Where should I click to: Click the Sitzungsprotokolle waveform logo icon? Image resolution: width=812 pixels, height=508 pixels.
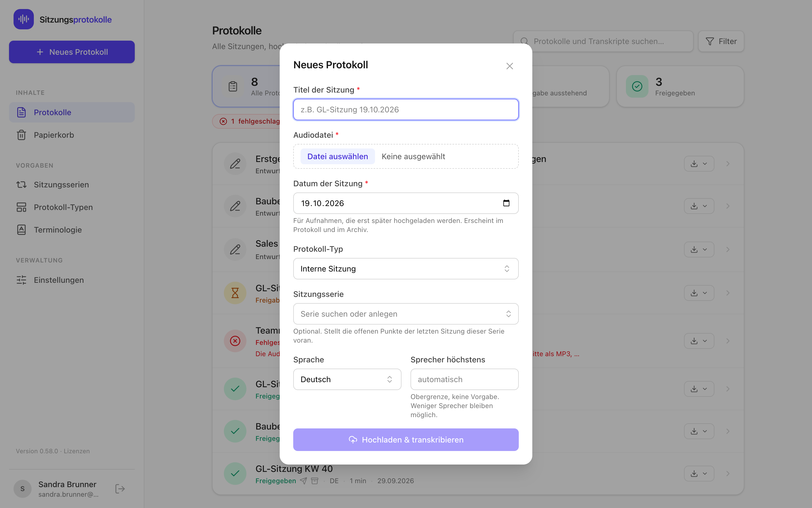(x=23, y=19)
